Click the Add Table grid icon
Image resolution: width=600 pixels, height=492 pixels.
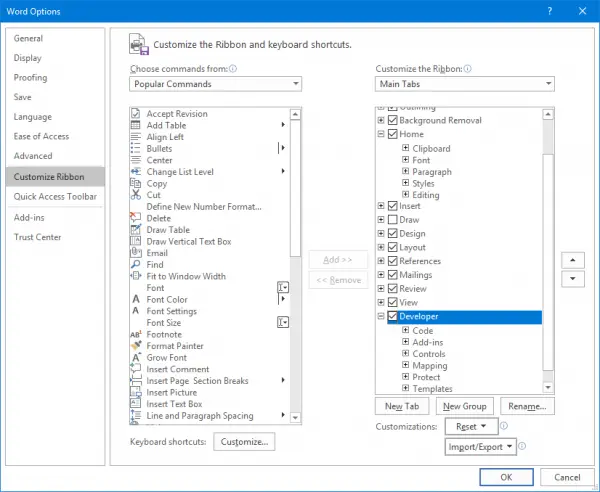[135, 125]
